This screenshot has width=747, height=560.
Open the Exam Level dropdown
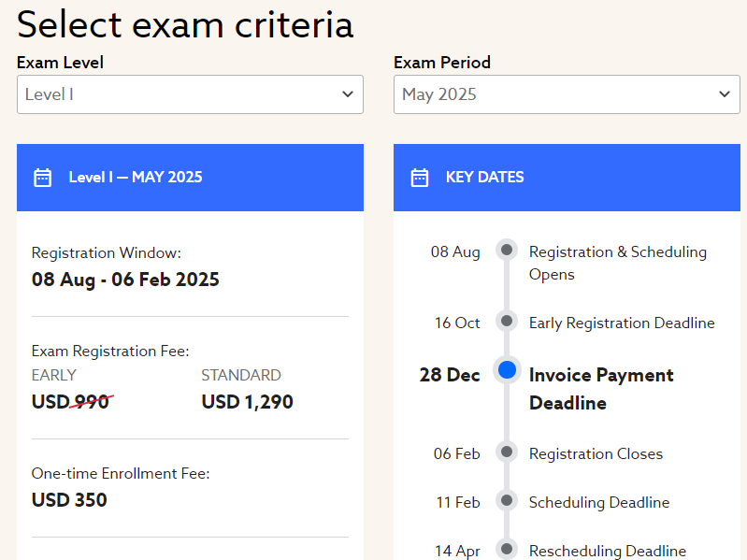(x=190, y=94)
